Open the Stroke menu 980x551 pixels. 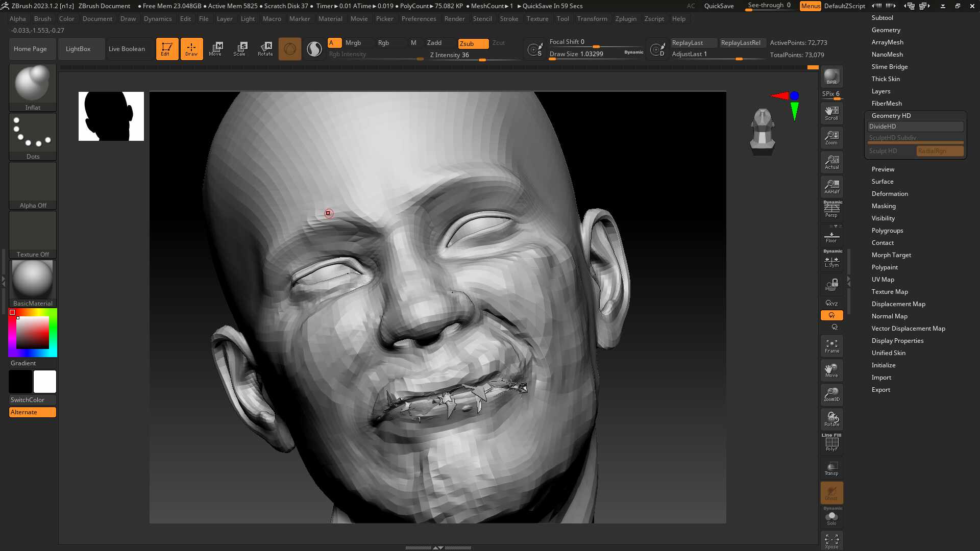(509, 19)
